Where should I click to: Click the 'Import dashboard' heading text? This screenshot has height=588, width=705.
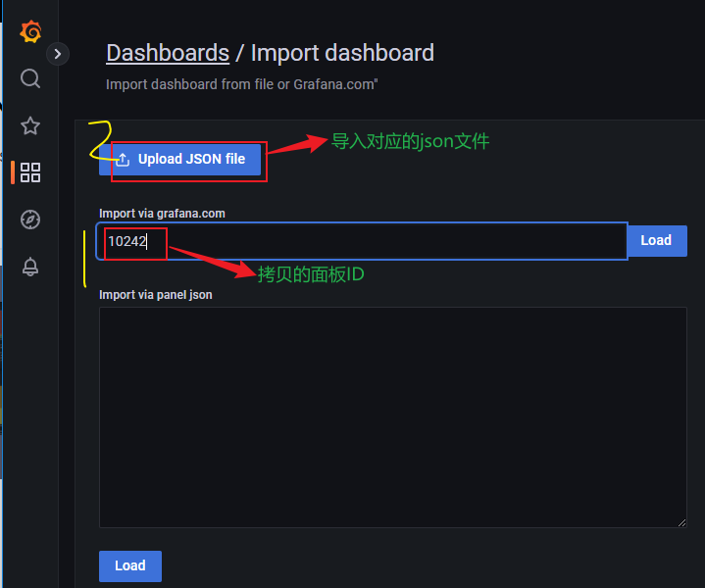click(342, 53)
